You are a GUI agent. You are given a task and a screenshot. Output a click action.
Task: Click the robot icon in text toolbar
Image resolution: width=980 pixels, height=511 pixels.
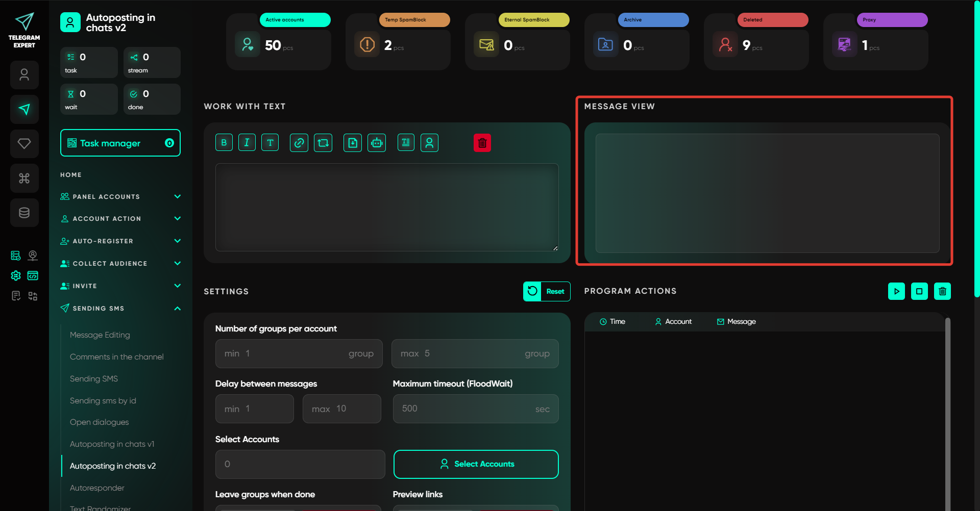click(x=377, y=143)
